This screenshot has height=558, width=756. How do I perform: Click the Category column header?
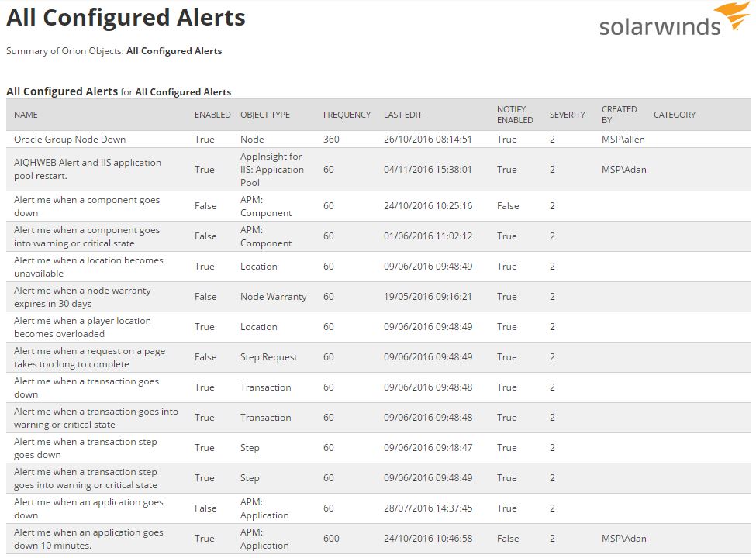[675, 115]
